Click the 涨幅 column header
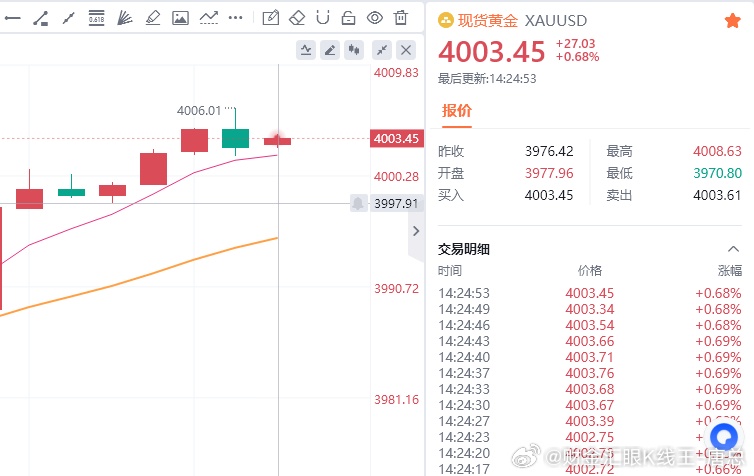This screenshot has height=476, width=754. (729, 271)
